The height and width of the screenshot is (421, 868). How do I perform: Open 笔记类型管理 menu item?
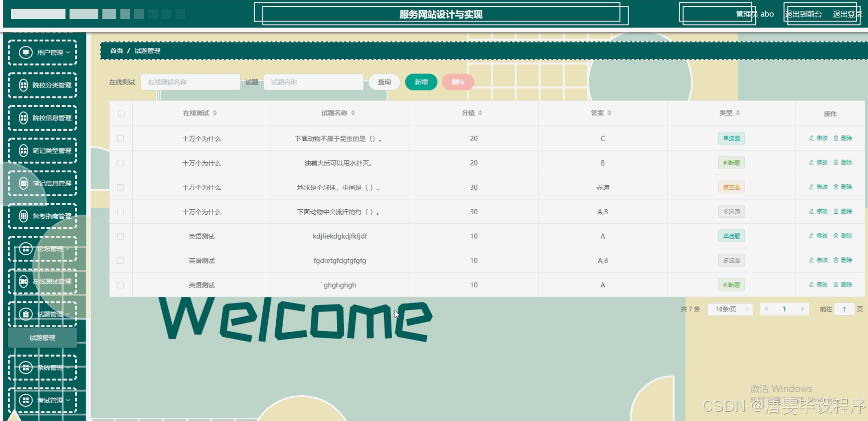(x=42, y=150)
